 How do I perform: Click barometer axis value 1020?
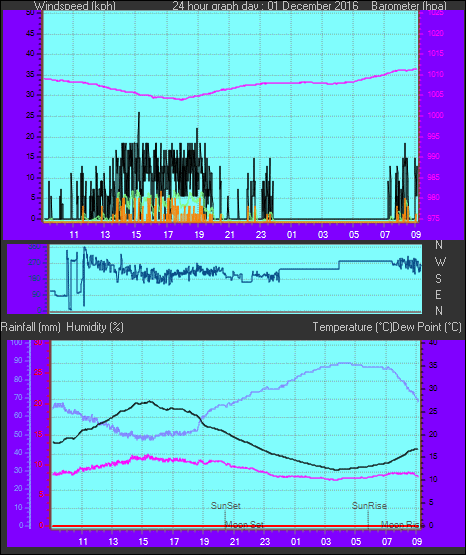436,34
